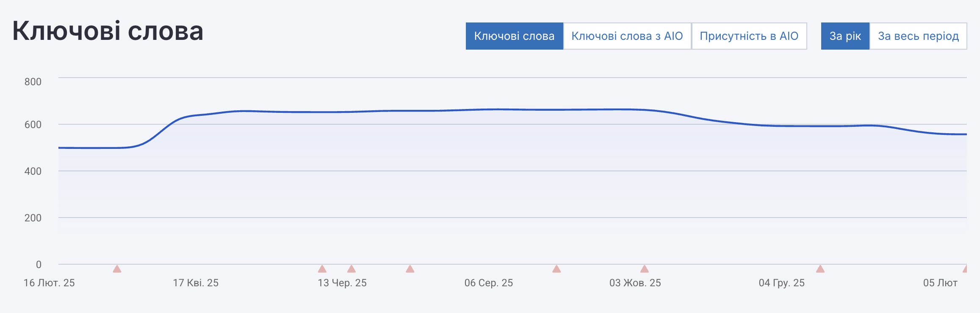980x313 pixels.
Task: Click the triangle marker between 06 Сер. and 03 Жов.
Action: 556,269
